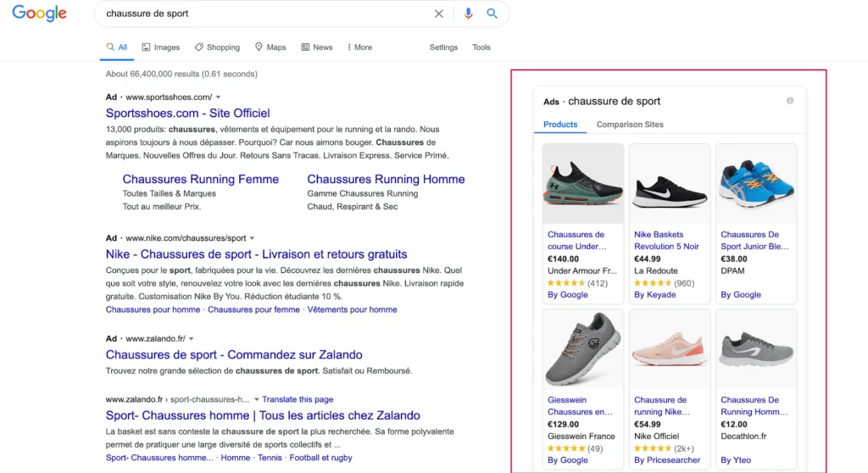Open 'Chaussure de running Nike...' product title
Screen dimensions: 868x473
tap(661, 406)
